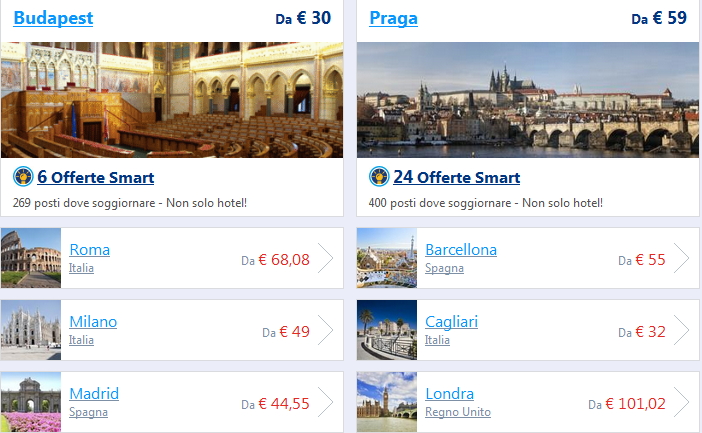Click the Prague castle skyline photo

click(x=528, y=100)
